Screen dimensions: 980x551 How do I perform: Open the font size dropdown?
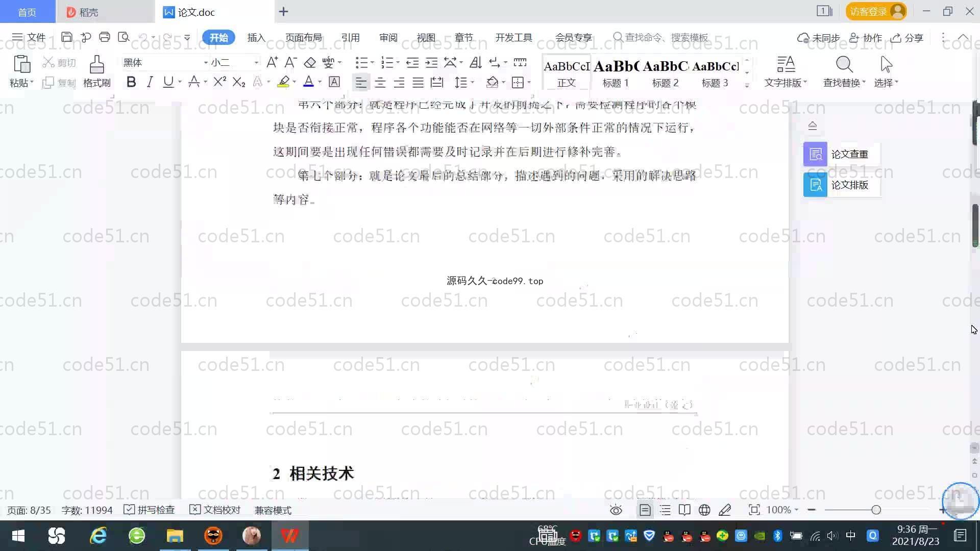click(x=256, y=63)
